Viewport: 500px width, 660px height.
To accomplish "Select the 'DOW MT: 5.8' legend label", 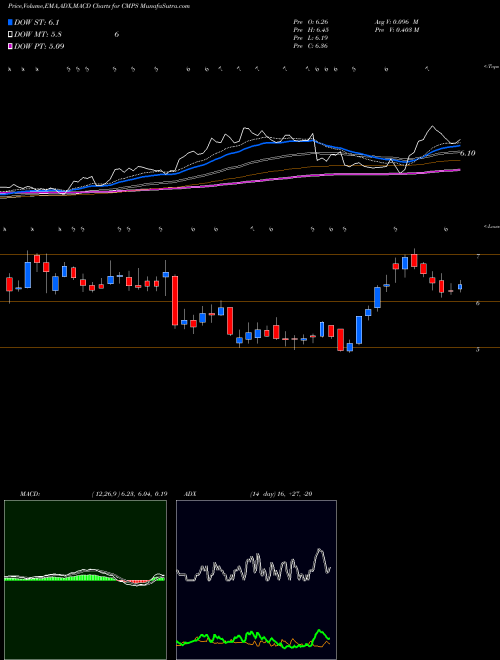I will [38, 35].
